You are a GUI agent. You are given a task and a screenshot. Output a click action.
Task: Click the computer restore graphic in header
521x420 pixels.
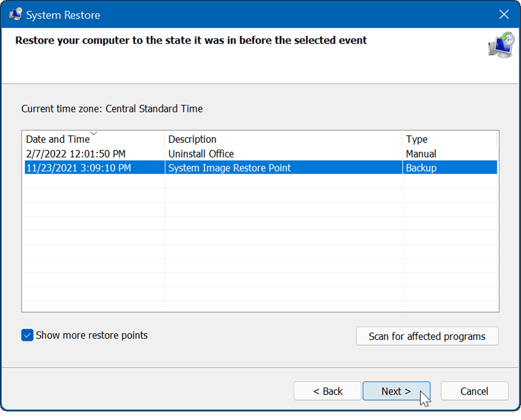click(x=501, y=45)
